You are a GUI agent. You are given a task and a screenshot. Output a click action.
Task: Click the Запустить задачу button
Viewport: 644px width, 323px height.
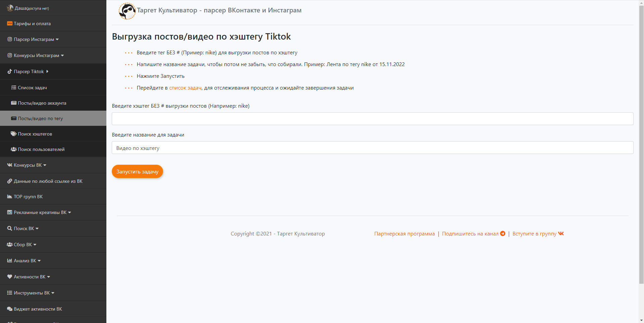[x=137, y=171]
